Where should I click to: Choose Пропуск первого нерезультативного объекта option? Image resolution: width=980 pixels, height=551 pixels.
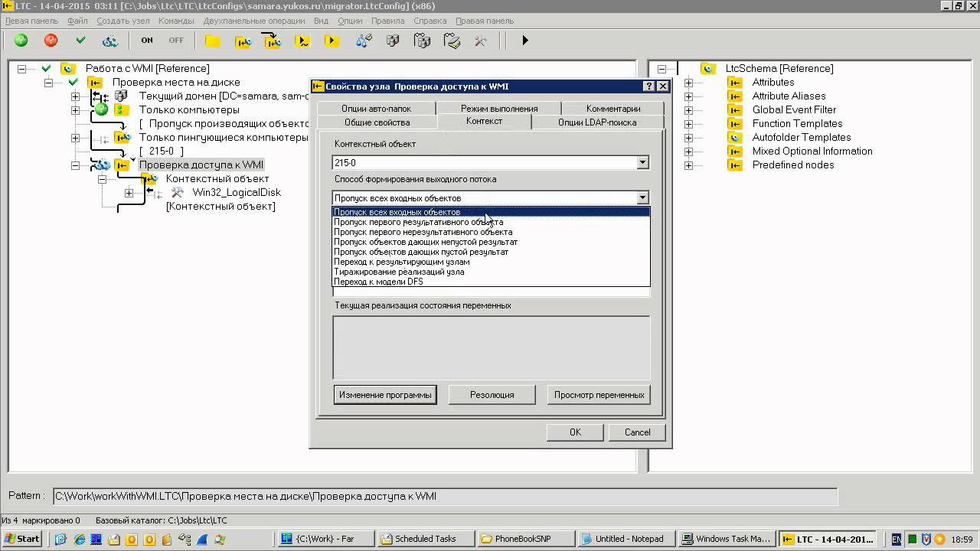pyautogui.click(x=491, y=232)
